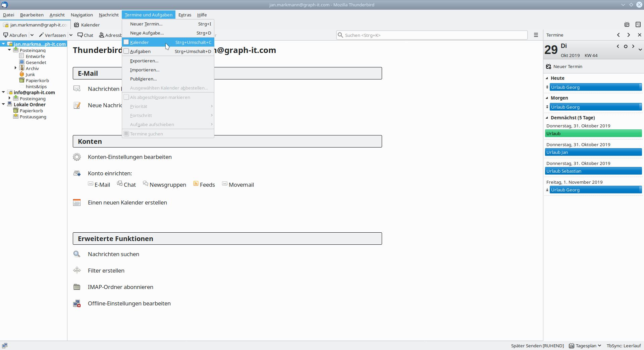Image resolution: width=644 pixels, height=350 pixels.
Task: Toggle the Kalender checkbox in menu
Action: point(126,42)
